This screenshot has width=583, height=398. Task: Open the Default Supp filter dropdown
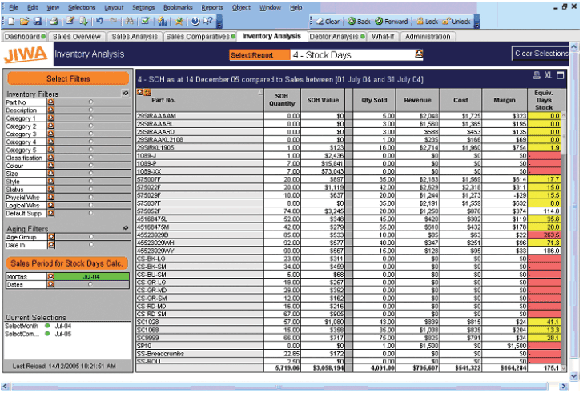(51, 213)
